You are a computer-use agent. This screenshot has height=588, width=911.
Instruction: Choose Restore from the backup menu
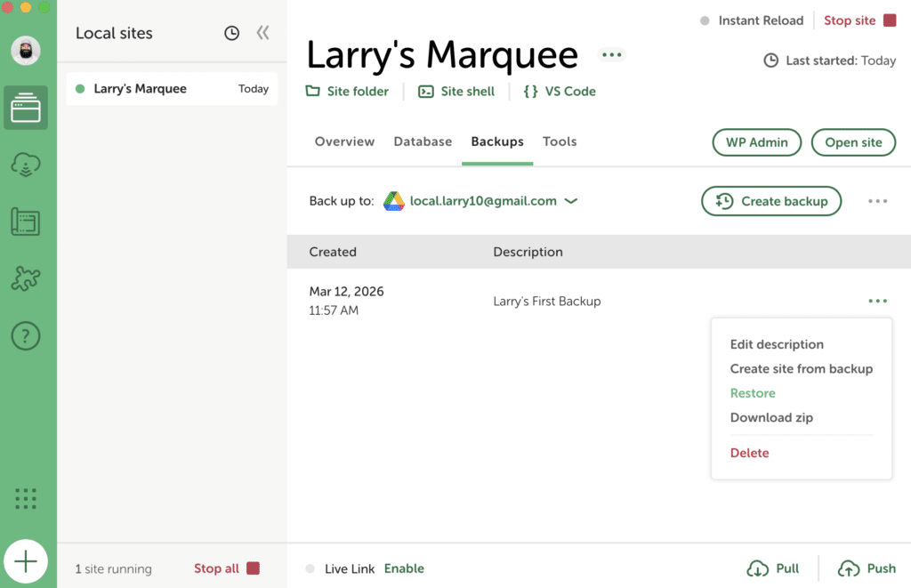coord(753,393)
